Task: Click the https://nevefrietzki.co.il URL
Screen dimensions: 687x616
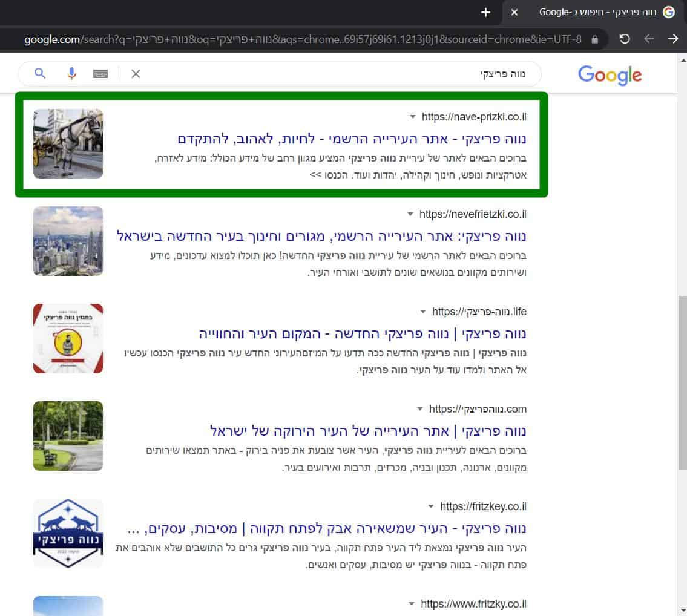Action: tap(473, 214)
